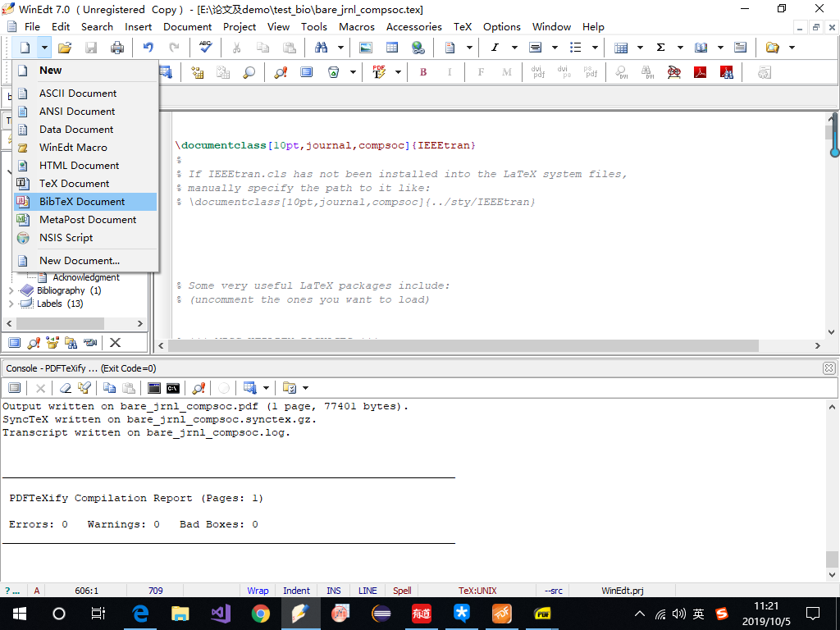
Task: Click the clock showing 11:21 in taskbar
Action: pos(766,606)
